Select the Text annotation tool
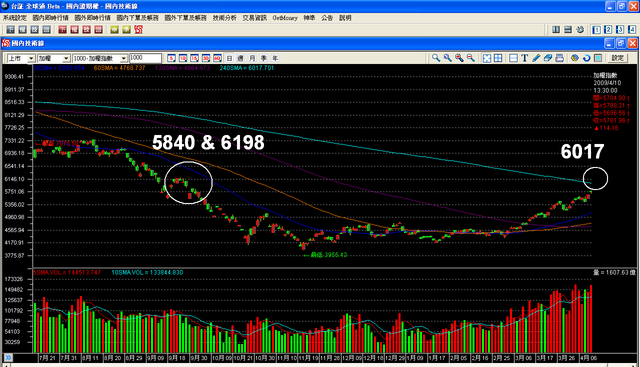 click(525, 58)
